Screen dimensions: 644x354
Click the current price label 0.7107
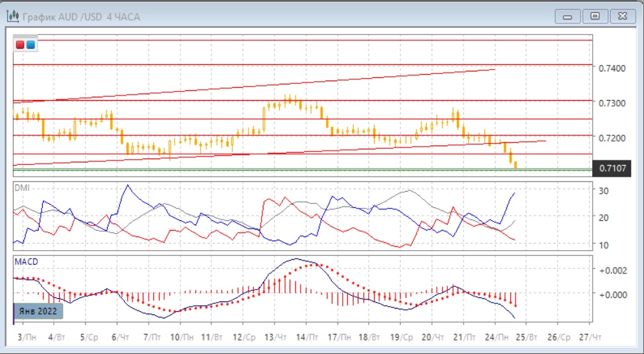click(613, 168)
